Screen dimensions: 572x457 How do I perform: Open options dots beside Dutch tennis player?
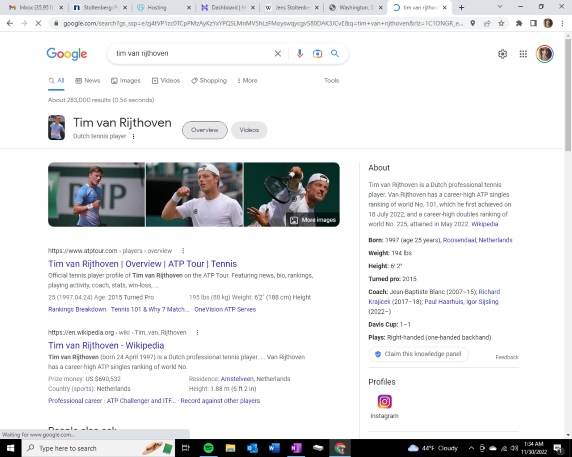134,136
